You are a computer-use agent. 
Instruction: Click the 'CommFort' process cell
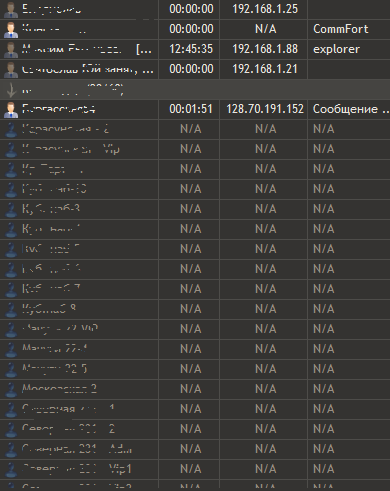(x=341, y=29)
